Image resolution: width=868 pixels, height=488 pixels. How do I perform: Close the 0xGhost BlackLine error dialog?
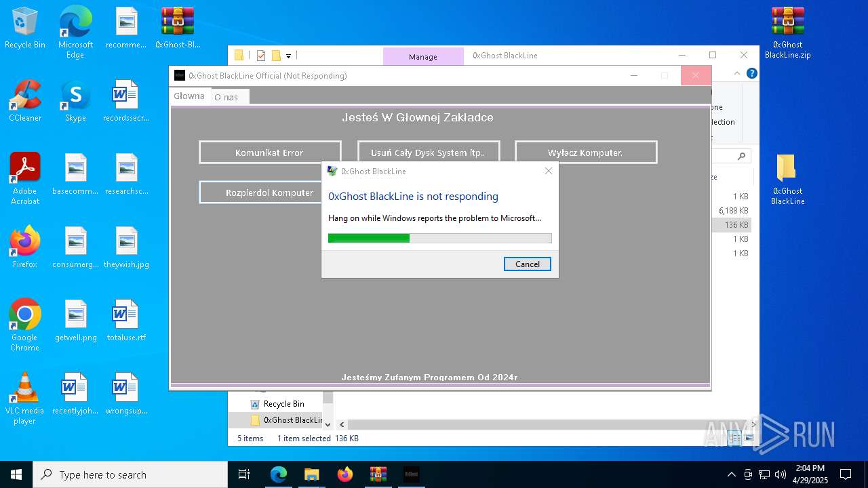pyautogui.click(x=548, y=171)
